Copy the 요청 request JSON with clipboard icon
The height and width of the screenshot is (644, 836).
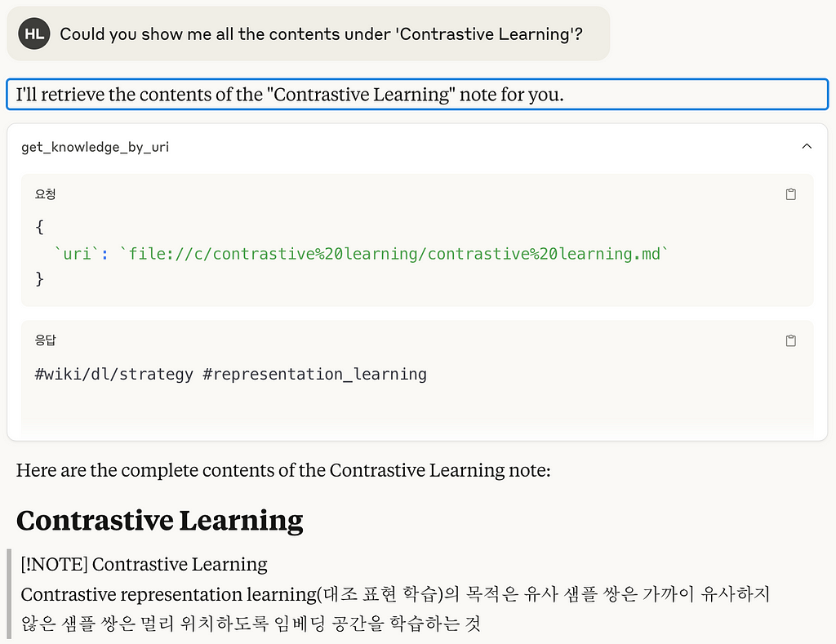click(790, 194)
